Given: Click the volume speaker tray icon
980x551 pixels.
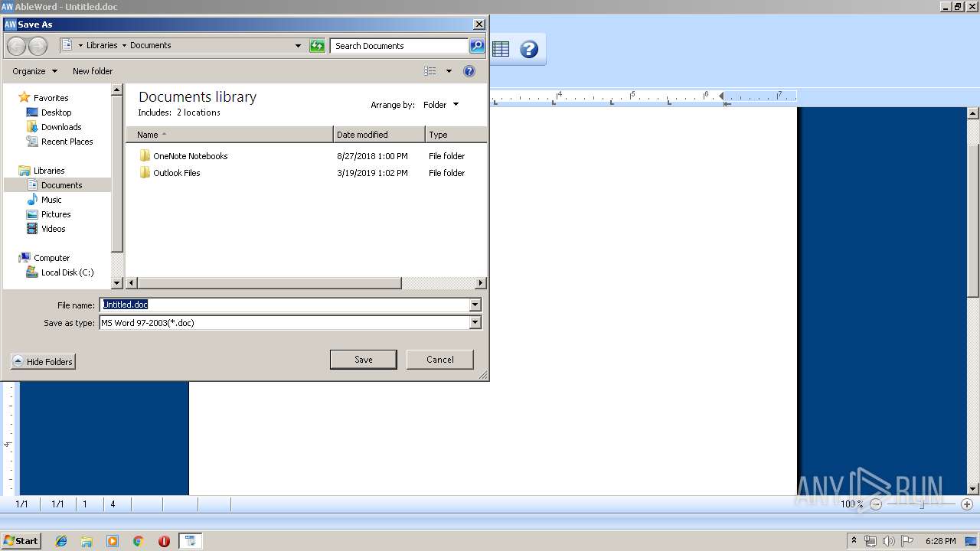Looking at the screenshot, I should 888,541.
